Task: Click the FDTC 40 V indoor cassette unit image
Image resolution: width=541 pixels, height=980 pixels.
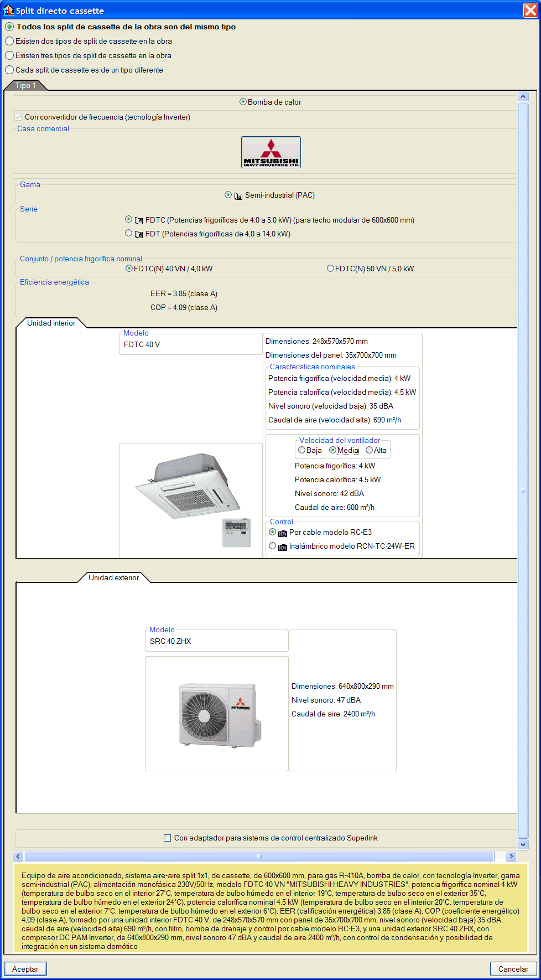Action: [x=191, y=500]
